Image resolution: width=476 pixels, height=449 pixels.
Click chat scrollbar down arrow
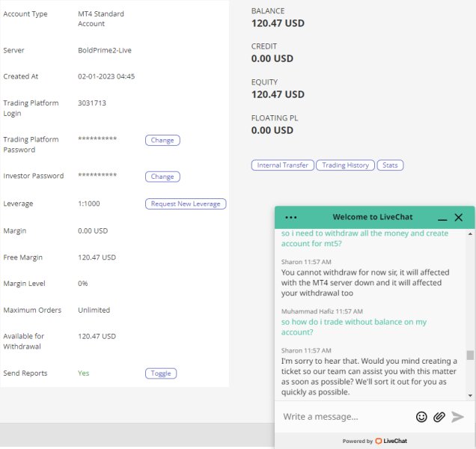click(470, 395)
